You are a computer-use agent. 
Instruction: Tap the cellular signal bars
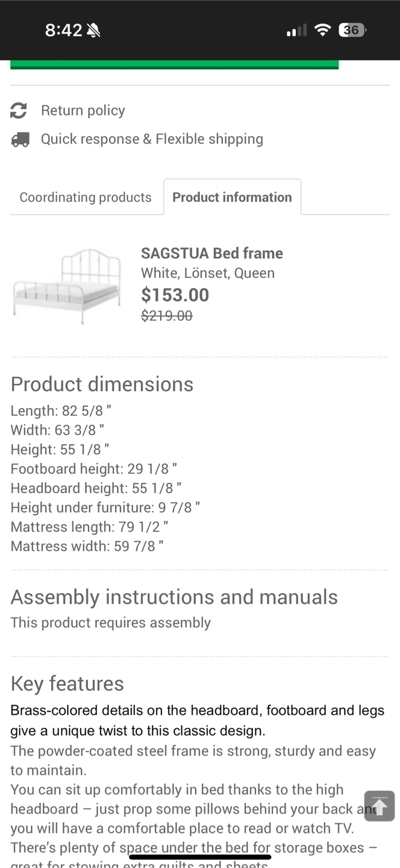pyautogui.click(x=296, y=30)
